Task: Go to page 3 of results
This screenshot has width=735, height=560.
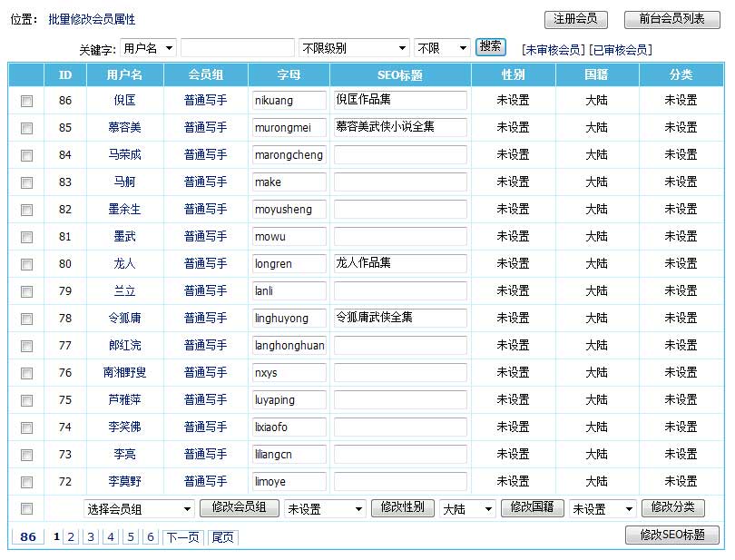Action: coord(91,537)
